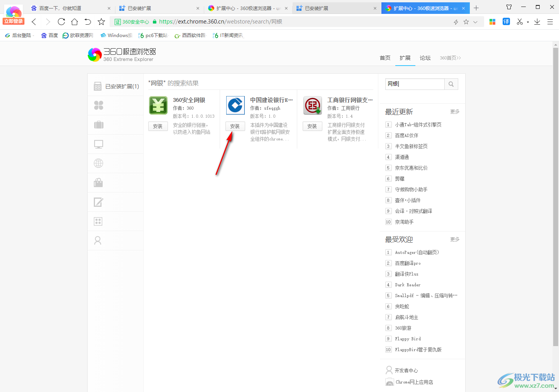Open the browser main menu
This screenshot has height=392, width=559.
tap(550, 22)
